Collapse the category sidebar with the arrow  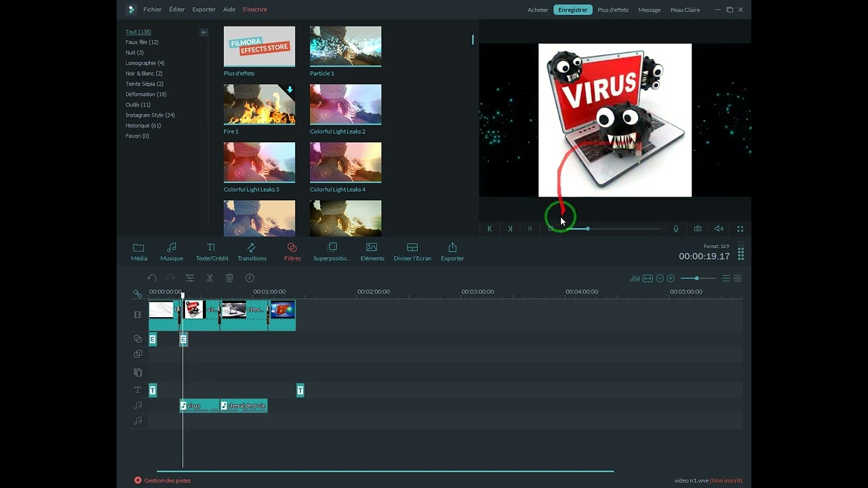(203, 33)
